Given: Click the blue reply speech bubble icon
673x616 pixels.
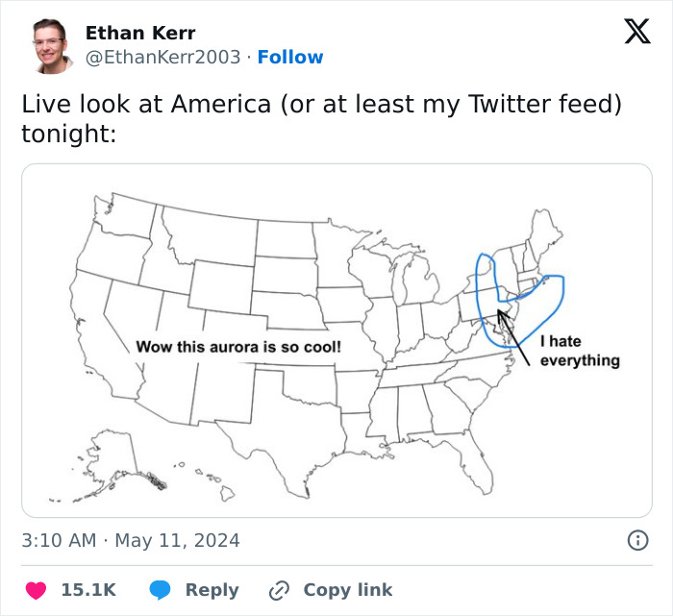Looking at the screenshot, I should tap(161, 589).
